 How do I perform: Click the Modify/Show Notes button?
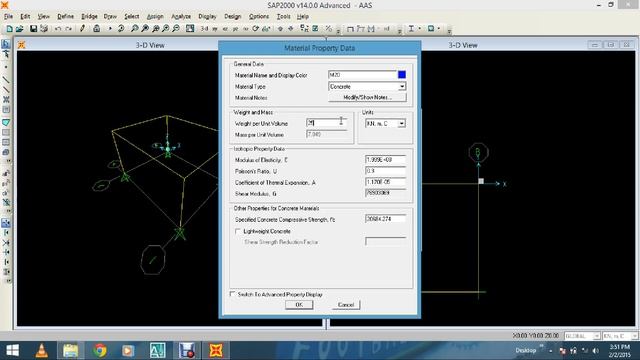pyautogui.click(x=367, y=98)
